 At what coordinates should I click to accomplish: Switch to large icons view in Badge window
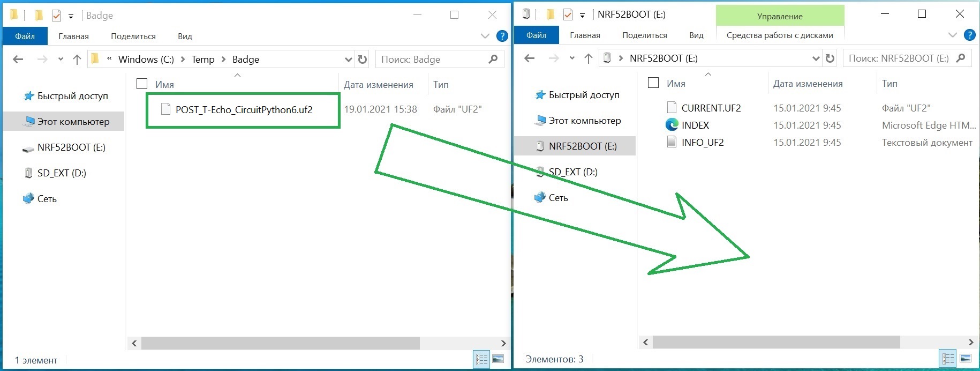click(498, 359)
